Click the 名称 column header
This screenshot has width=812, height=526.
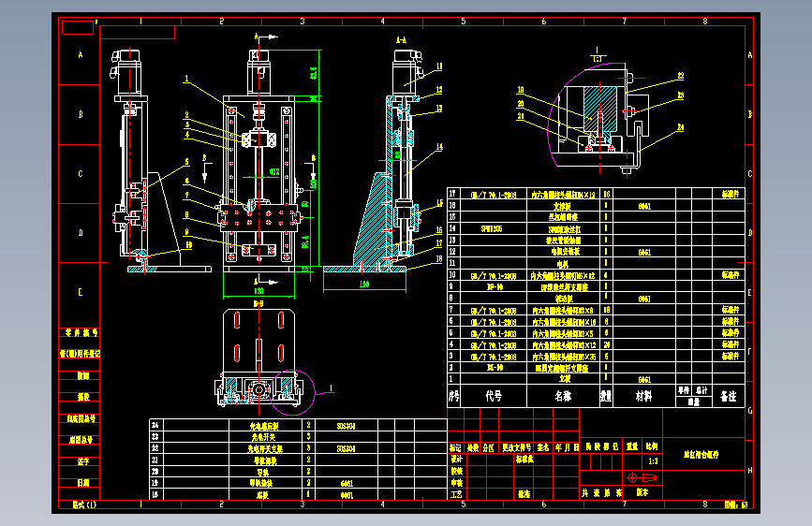(563, 396)
